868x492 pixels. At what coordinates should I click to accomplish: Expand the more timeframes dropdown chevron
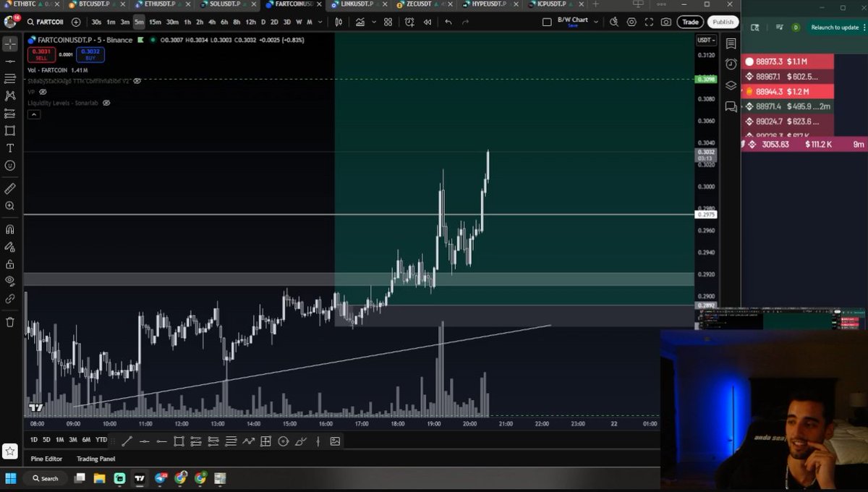coord(319,22)
